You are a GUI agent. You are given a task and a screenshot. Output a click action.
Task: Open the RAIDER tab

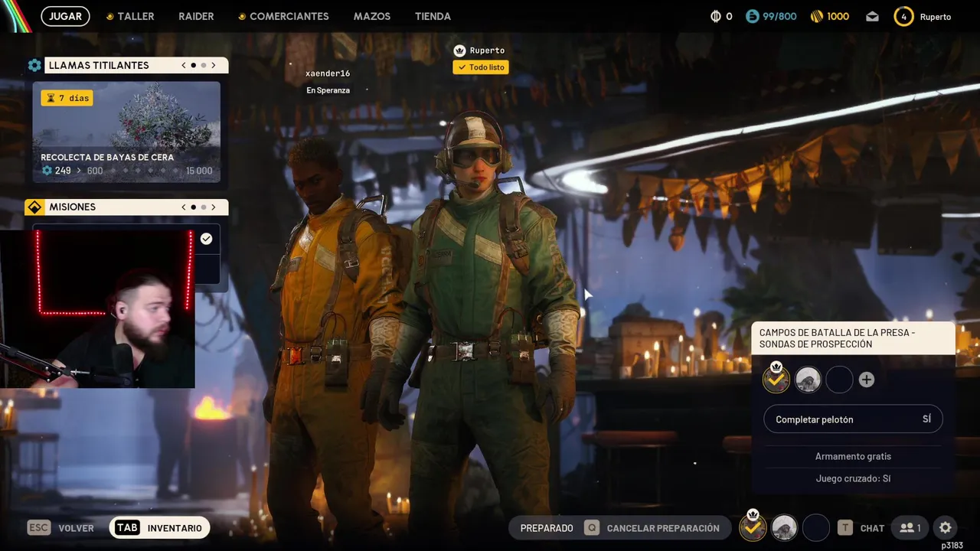click(196, 16)
